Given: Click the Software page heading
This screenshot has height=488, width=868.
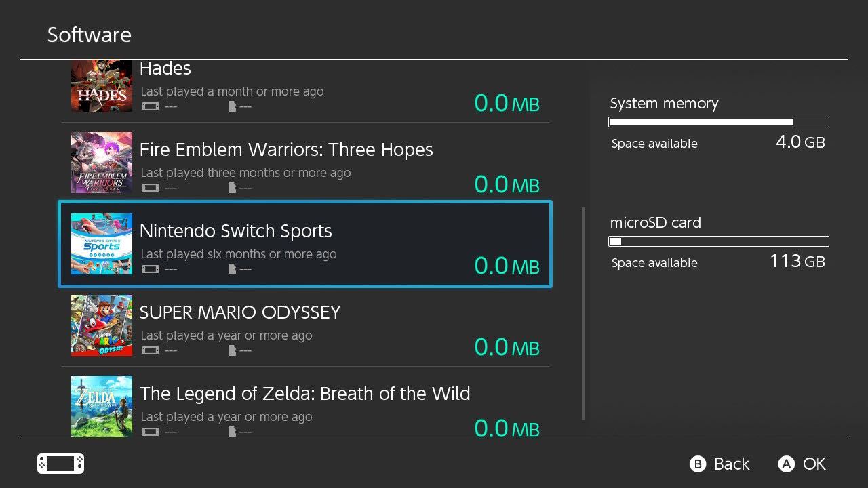Looking at the screenshot, I should point(89,35).
